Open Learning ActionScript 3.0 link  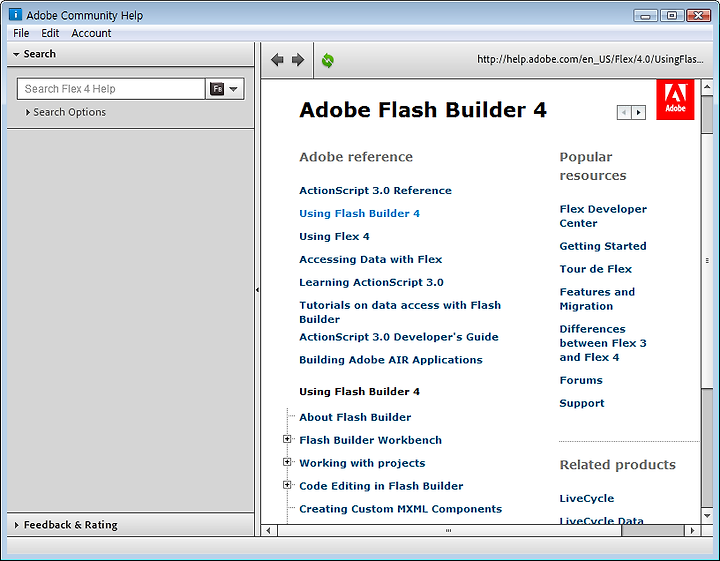point(371,282)
